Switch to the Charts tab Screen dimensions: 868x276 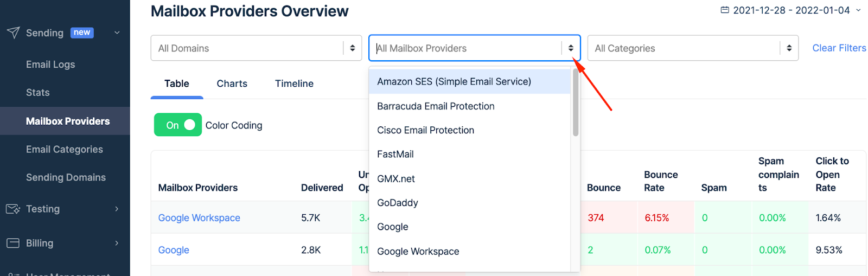click(232, 84)
